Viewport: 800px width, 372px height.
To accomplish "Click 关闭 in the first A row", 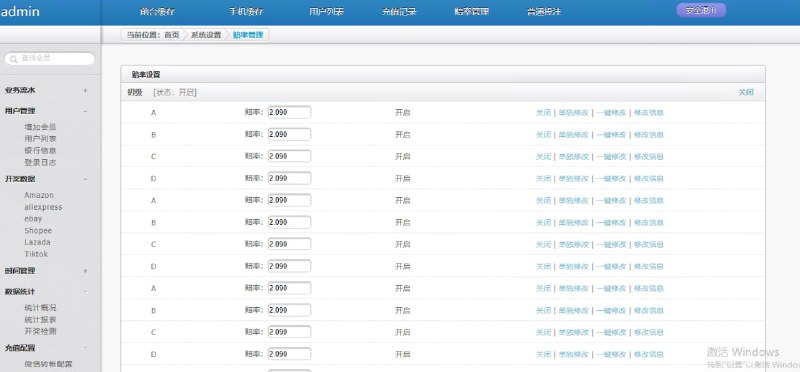I will [x=543, y=113].
